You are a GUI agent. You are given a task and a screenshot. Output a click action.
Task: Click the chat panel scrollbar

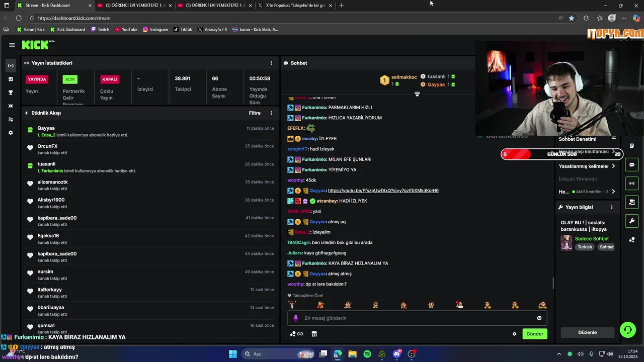pos(553,283)
